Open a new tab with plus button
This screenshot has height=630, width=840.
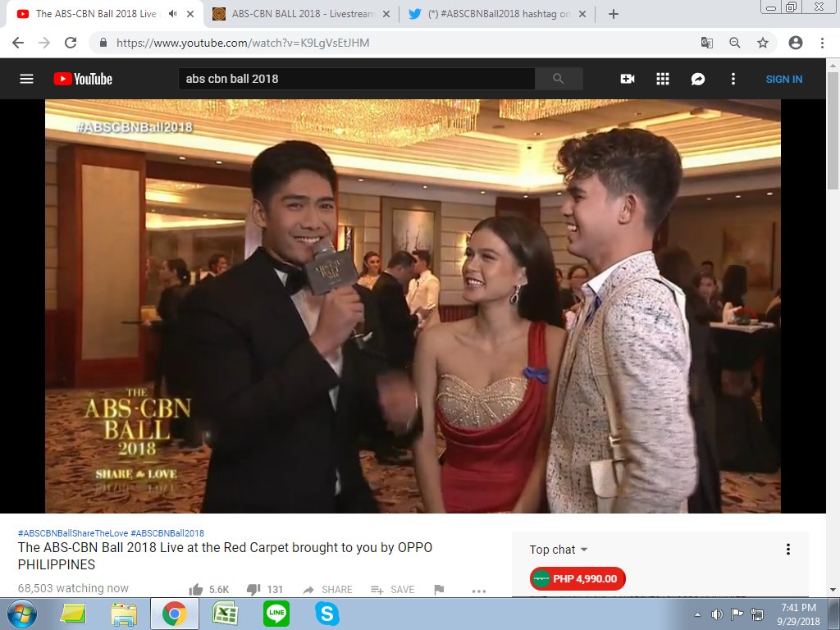point(614,15)
